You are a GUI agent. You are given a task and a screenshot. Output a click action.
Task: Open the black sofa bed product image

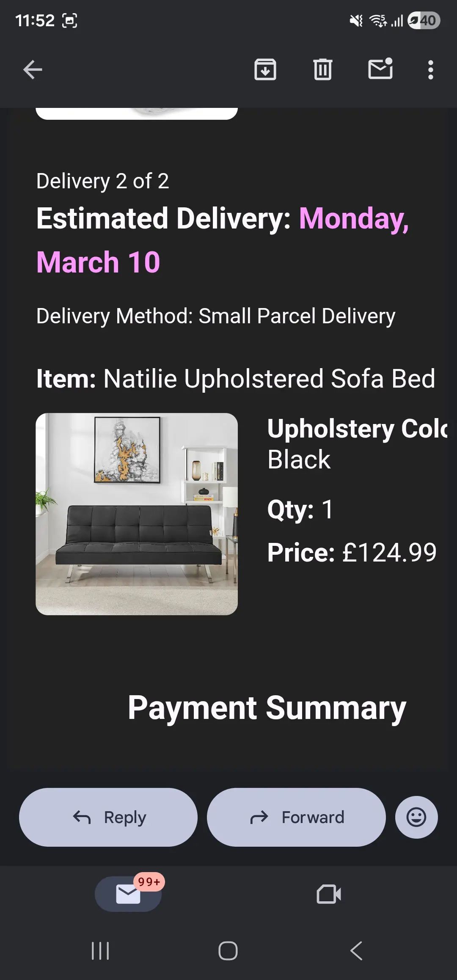[x=137, y=514]
